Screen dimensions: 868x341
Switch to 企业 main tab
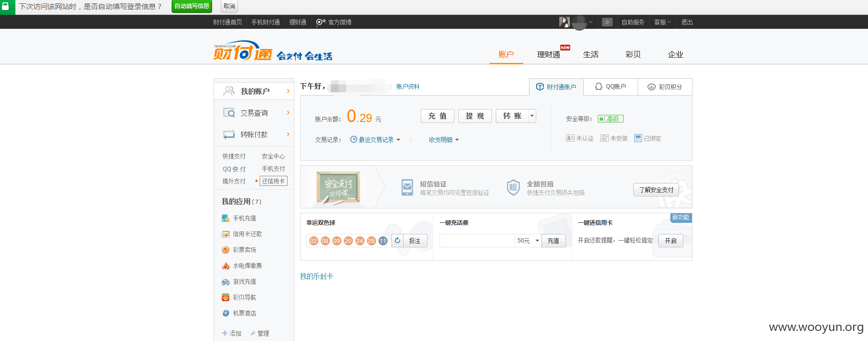pyautogui.click(x=676, y=54)
